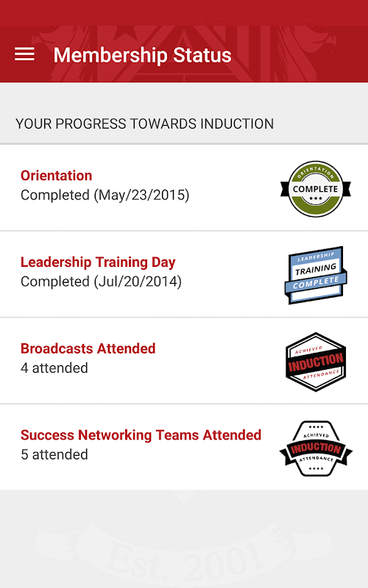
Task: Select the Orientation heading
Action: point(57,176)
